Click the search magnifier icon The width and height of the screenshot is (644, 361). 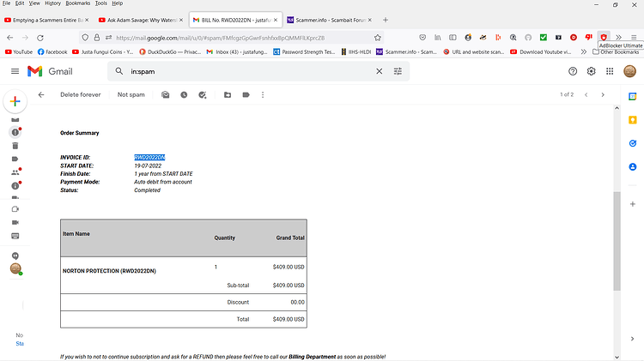click(119, 71)
